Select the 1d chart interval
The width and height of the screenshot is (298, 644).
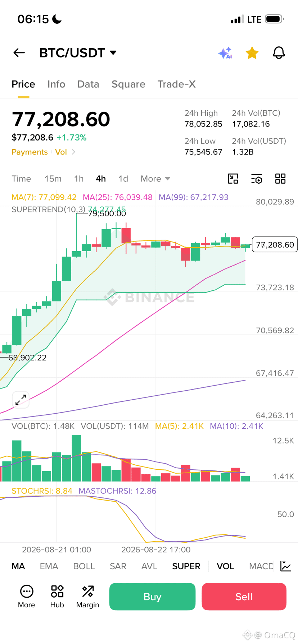coord(123,179)
